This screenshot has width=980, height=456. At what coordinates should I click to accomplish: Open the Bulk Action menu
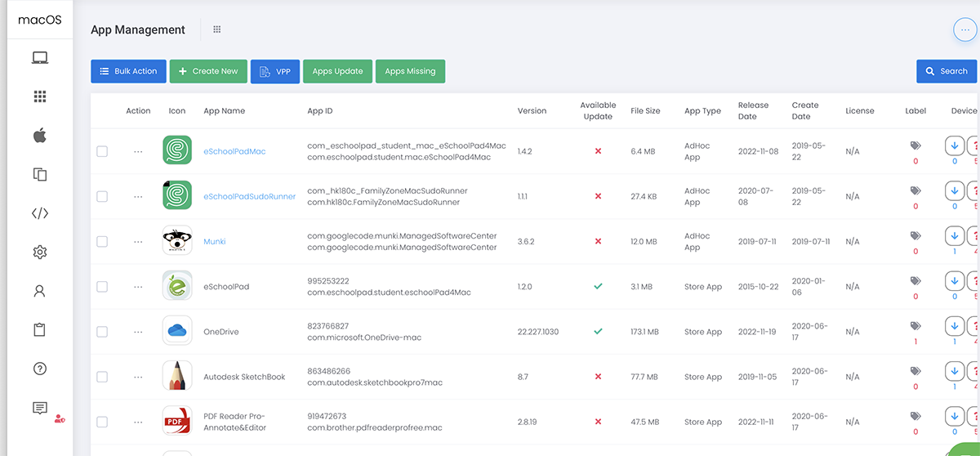click(128, 71)
